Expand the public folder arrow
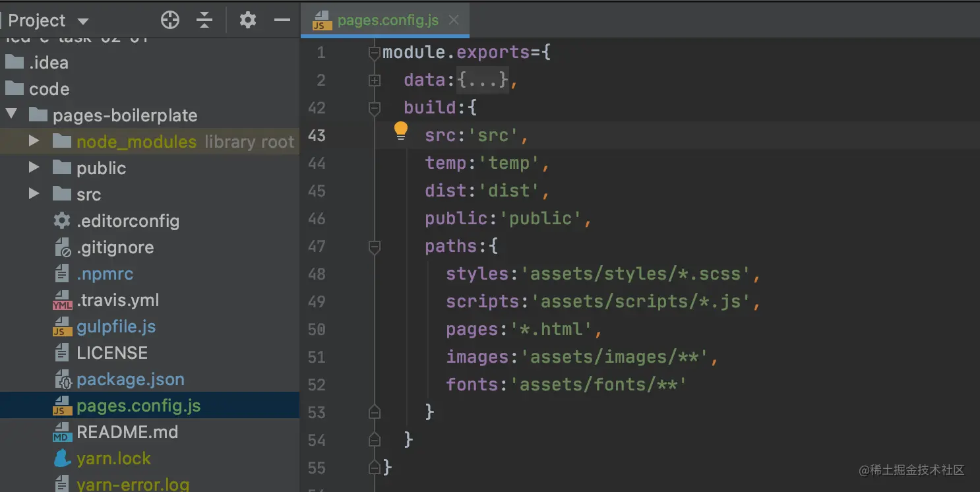The width and height of the screenshot is (980, 492). (x=34, y=168)
